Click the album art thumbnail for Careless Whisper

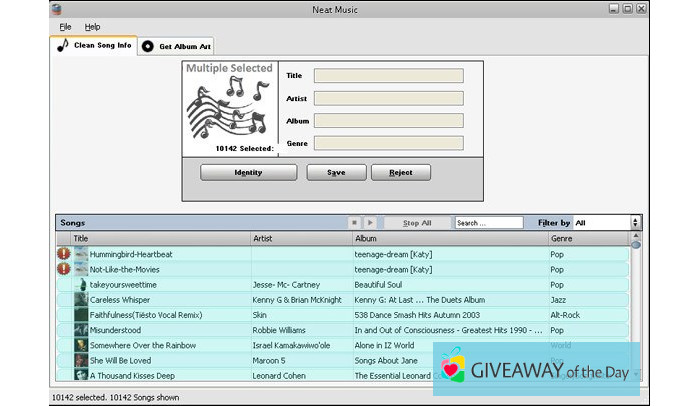click(x=80, y=300)
